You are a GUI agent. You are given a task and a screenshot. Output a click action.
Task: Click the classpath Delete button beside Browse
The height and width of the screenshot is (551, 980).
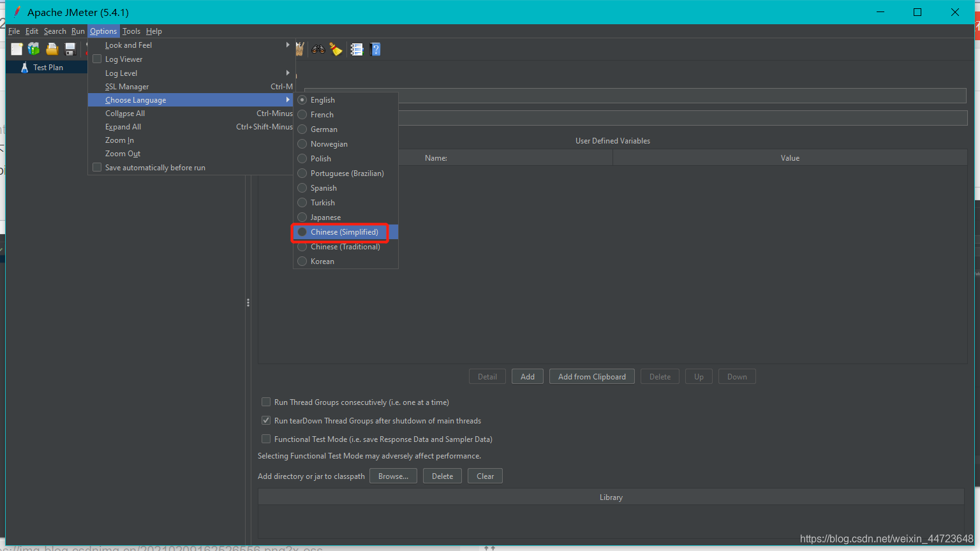click(442, 476)
